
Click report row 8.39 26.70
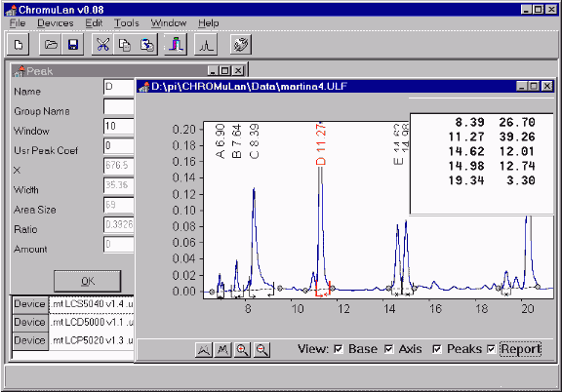495,123
